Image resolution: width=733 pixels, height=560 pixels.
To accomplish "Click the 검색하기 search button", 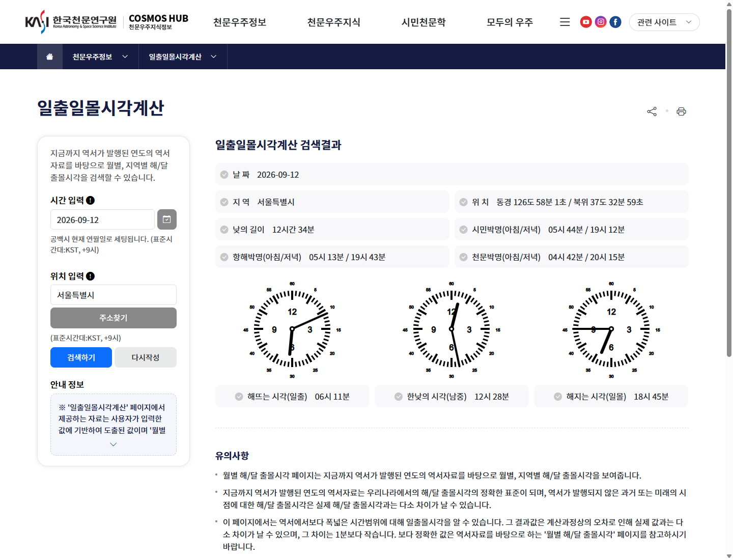I will [x=81, y=357].
